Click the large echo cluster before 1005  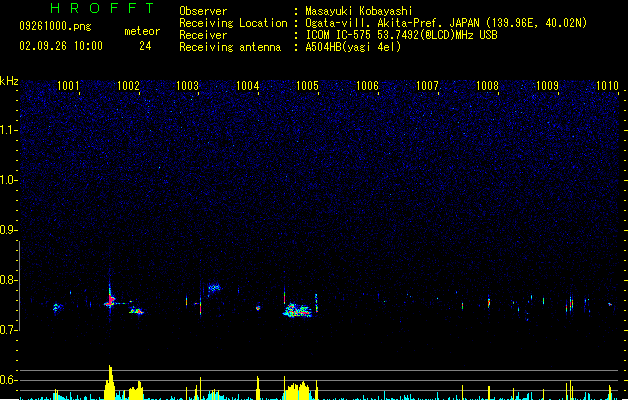(297, 310)
